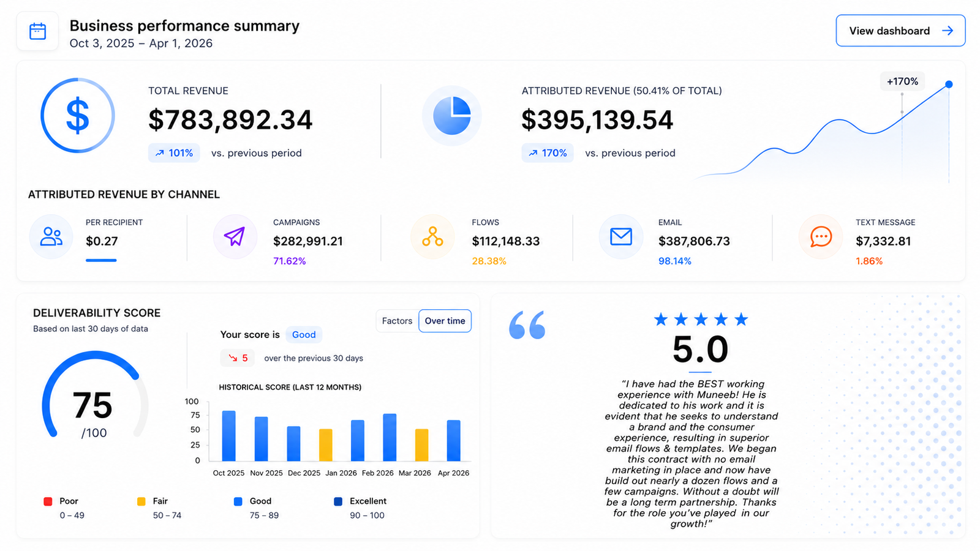Open View dashboard button

click(x=900, y=31)
